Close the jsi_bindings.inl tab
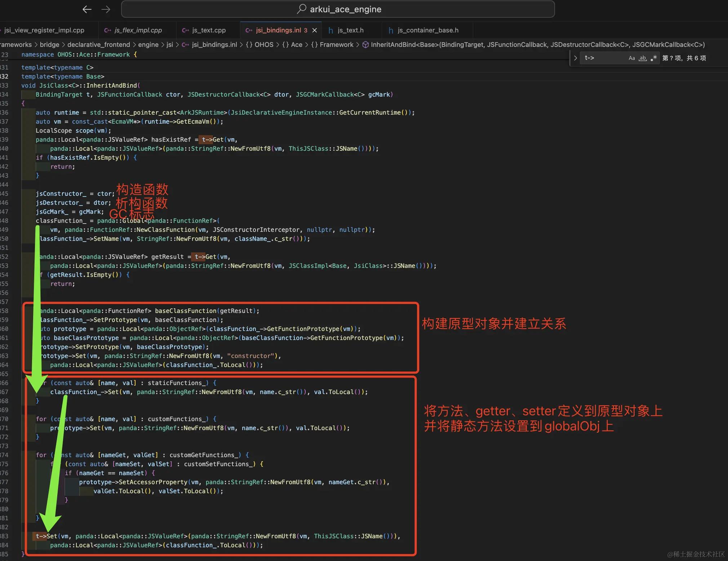The width and height of the screenshot is (728, 561). coord(315,30)
